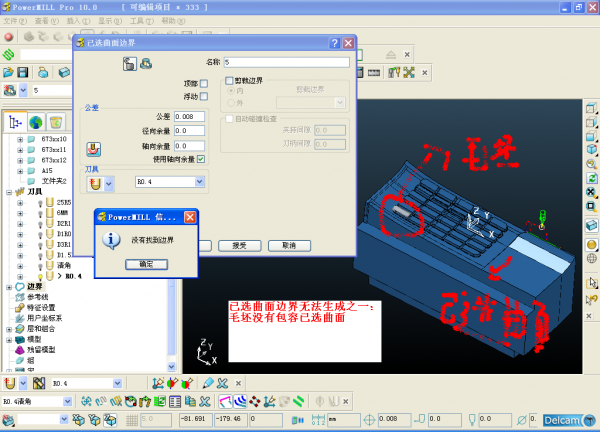Open the 插入(I) menu
The height and width of the screenshot is (432, 600).
click(78, 21)
